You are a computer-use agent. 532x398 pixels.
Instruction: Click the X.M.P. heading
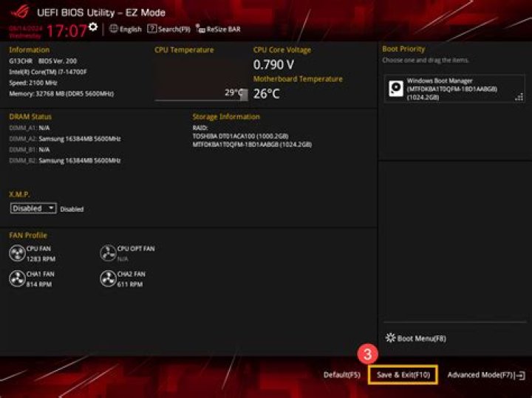(19, 194)
